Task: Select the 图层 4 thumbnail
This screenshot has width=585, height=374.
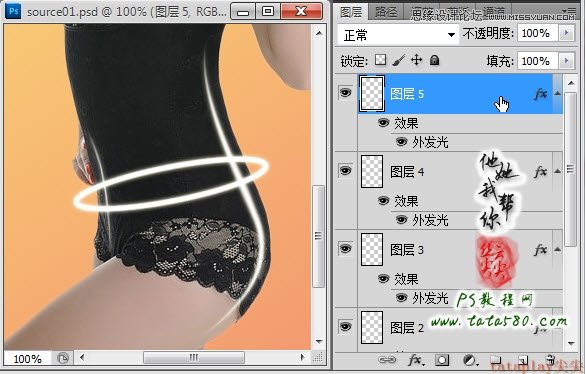Action: 372,172
